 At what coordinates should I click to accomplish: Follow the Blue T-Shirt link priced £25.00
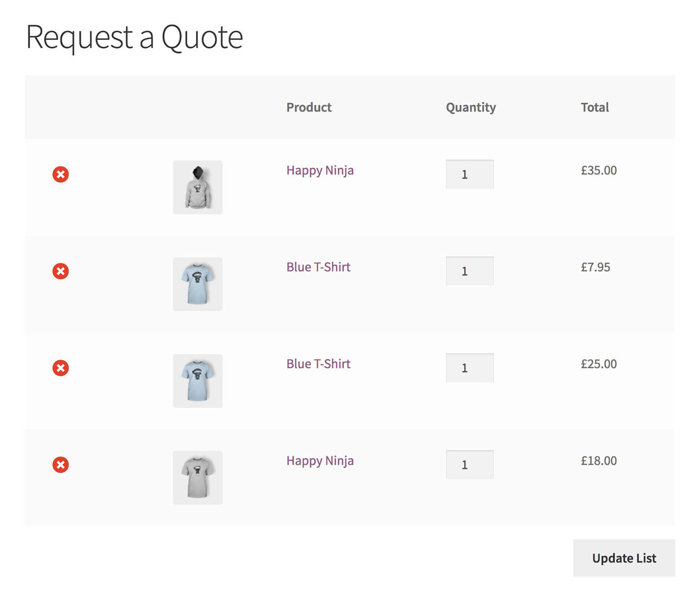click(318, 364)
